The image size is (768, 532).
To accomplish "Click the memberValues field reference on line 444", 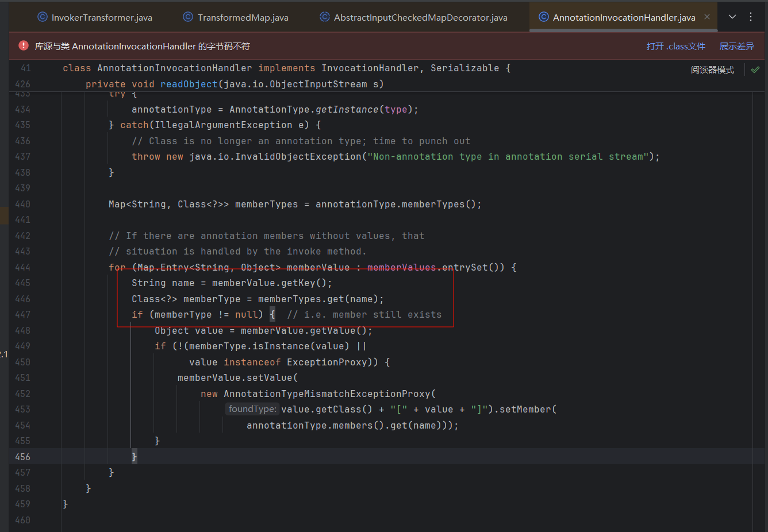I will 401,267.
